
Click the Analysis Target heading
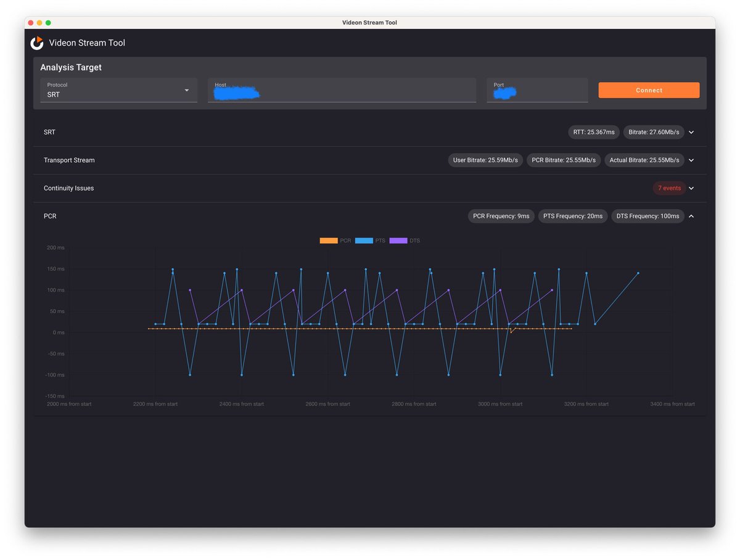pos(71,67)
